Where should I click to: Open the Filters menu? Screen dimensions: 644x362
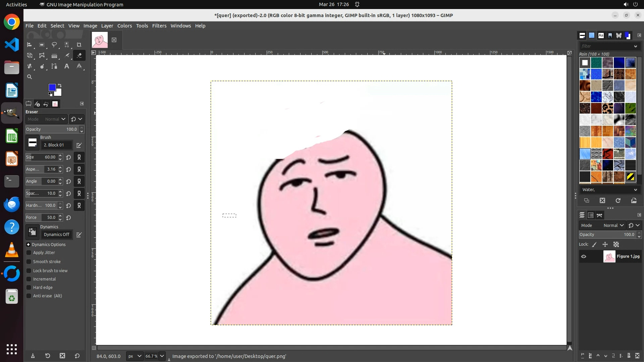pyautogui.click(x=159, y=26)
